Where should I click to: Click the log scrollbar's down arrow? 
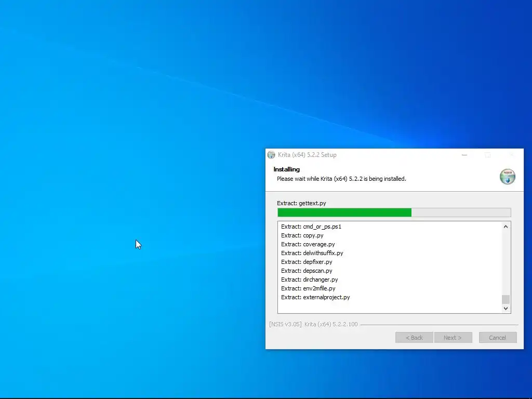coord(506,309)
